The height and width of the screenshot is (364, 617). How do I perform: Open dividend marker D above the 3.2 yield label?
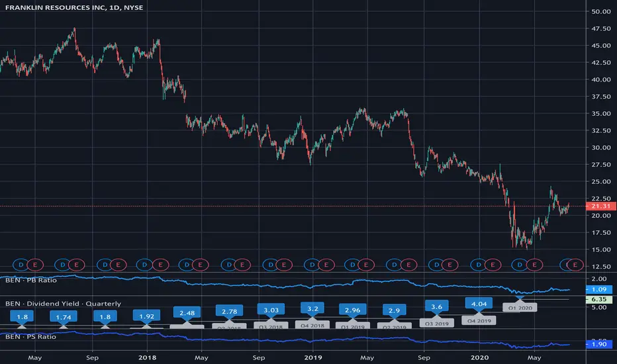pyautogui.click(x=312, y=265)
